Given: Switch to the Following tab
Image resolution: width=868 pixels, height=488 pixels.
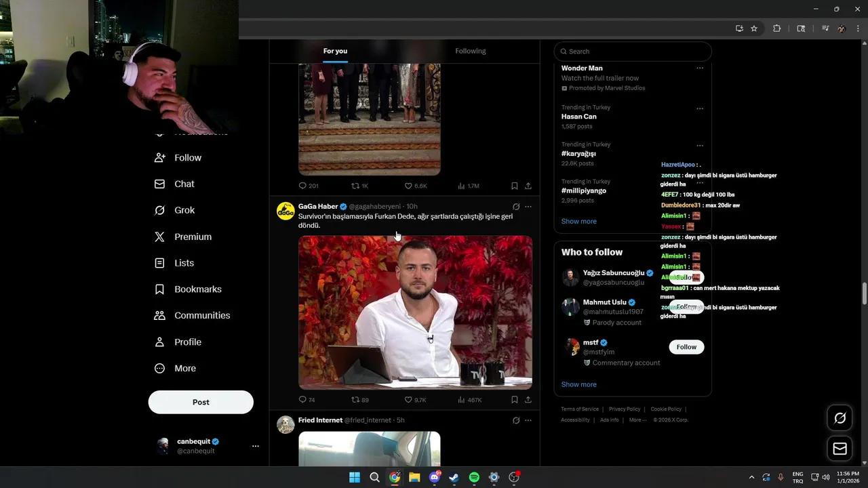Looking at the screenshot, I should (471, 51).
